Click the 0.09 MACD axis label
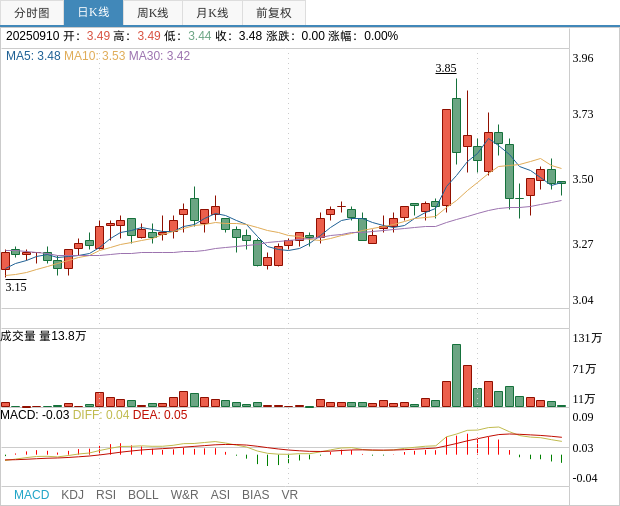Screen dimensions: 620x506 tap(583, 417)
